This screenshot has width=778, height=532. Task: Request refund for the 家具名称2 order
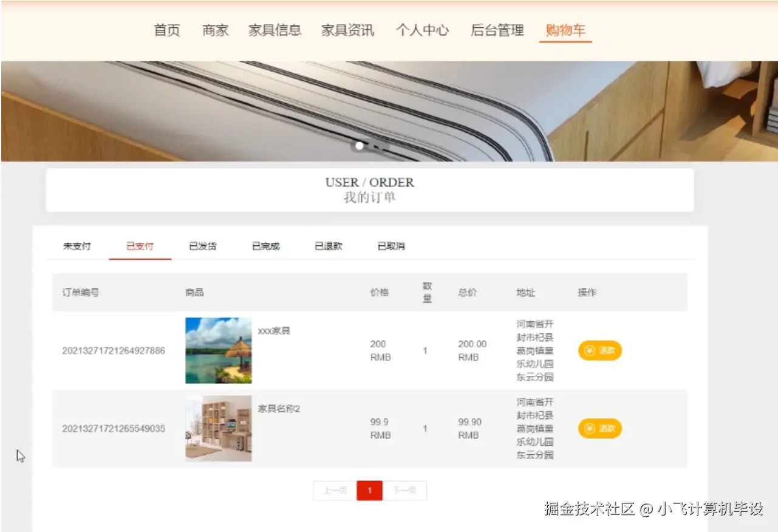point(599,429)
